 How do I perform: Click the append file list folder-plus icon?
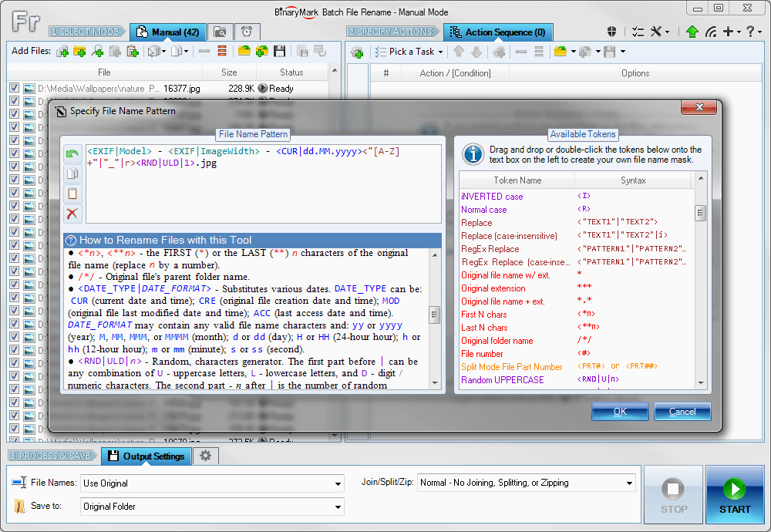tap(262, 51)
